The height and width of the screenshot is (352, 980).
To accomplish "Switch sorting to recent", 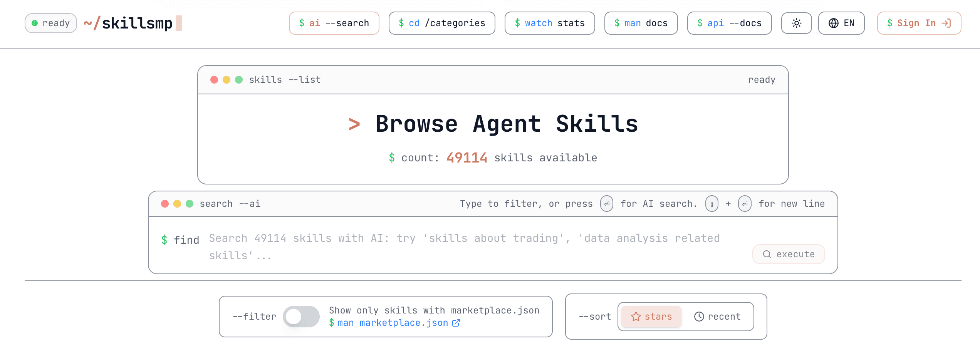I will point(717,317).
